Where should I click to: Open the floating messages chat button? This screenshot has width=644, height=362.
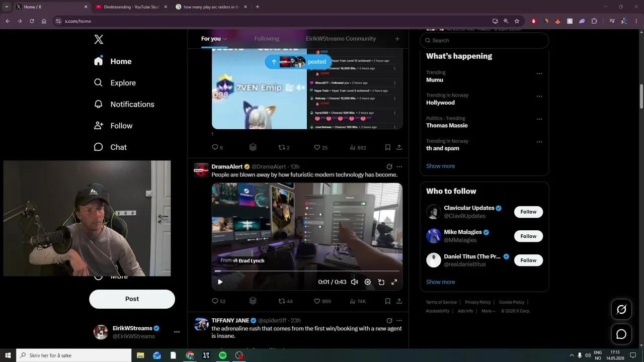[621, 334]
